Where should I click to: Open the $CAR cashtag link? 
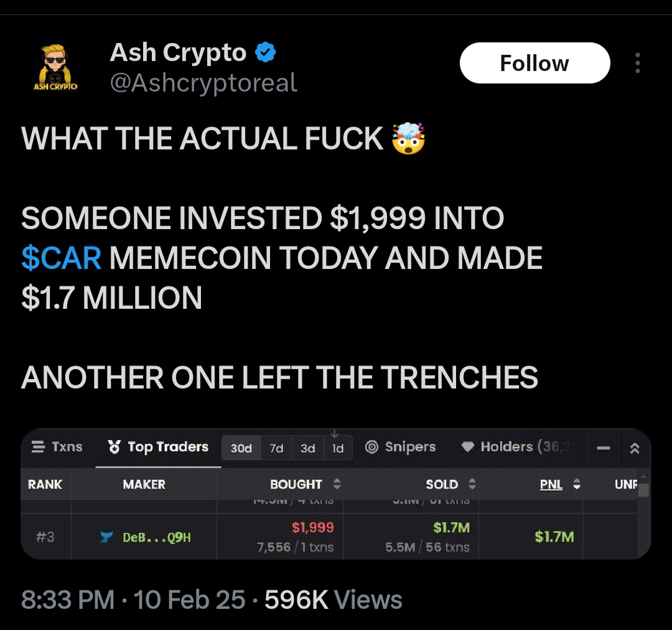[x=61, y=258]
